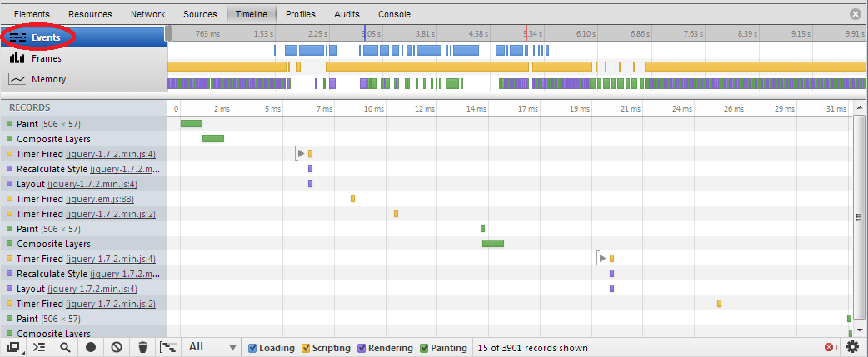Screen dimensions: 868x357
Task: Select the third Paint (506 × 57) record
Action: click(83, 319)
